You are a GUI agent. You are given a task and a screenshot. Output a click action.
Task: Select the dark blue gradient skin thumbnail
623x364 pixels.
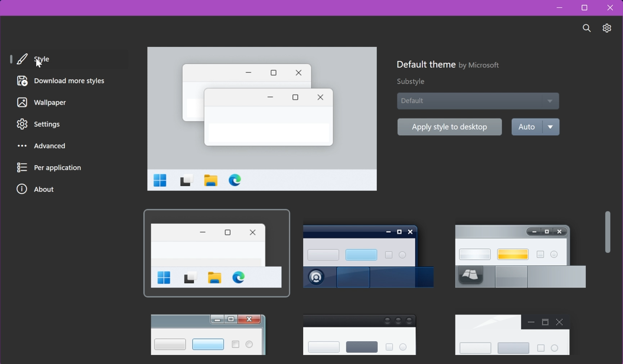(368, 256)
